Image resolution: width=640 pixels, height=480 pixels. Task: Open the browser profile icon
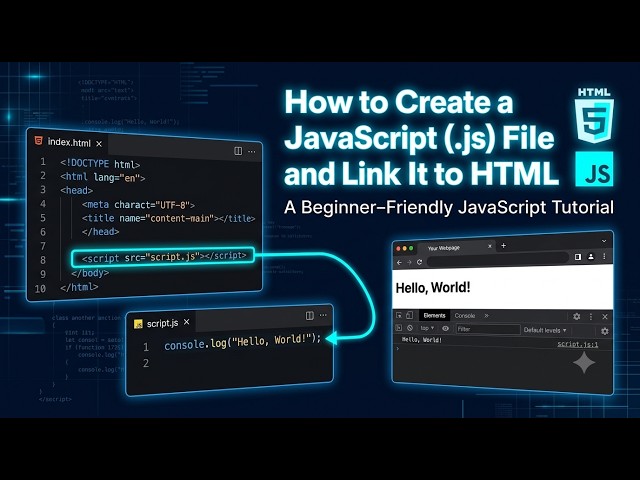(x=591, y=256)
